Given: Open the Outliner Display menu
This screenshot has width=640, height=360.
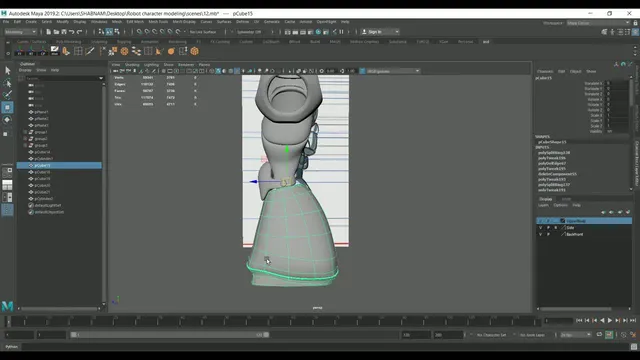Looking at the screenshot, I should click(25, 70).
